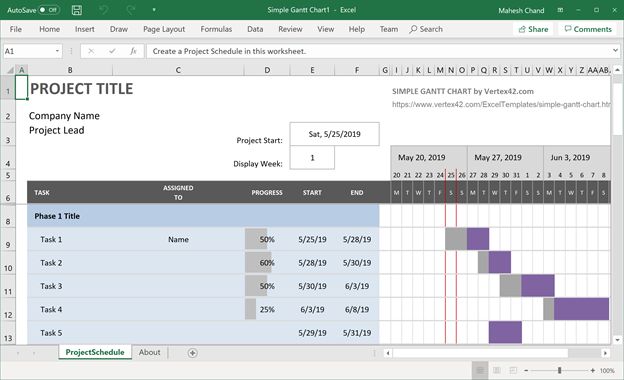Click the Project Lead cell
This screenshot has height=380, width=624.
57,130
